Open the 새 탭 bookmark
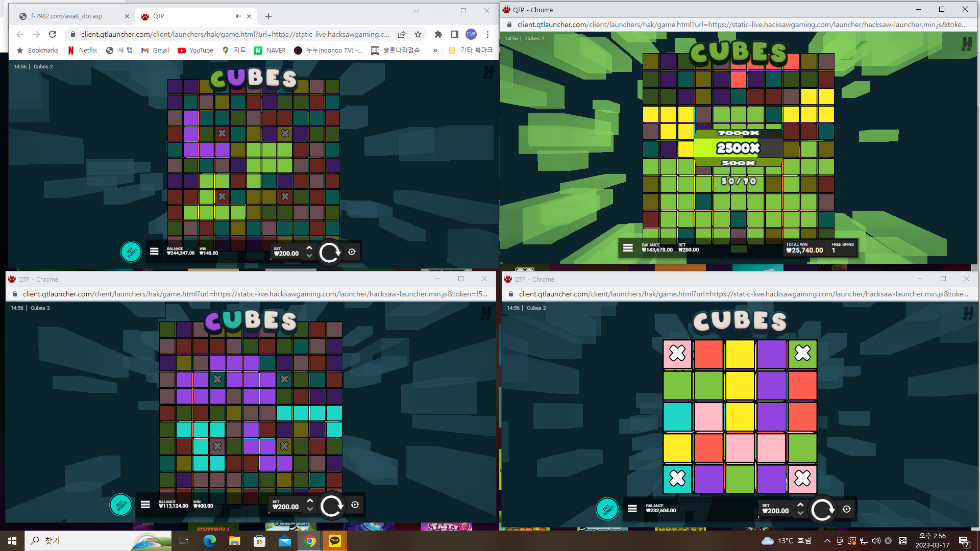The height and width of the screenshot is (551, 980). tap(119, 51)
